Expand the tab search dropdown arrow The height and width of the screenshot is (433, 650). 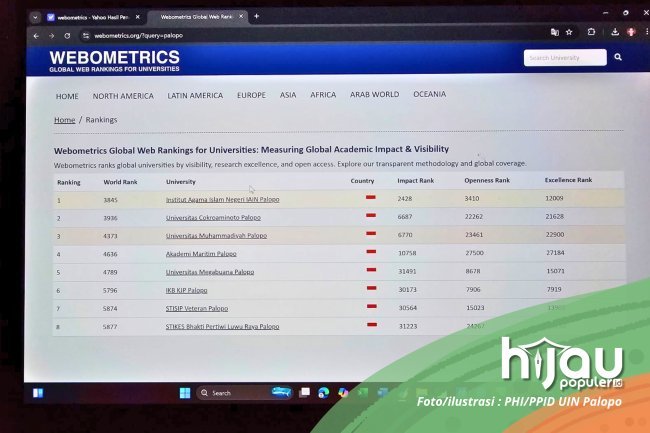[35, 17]
